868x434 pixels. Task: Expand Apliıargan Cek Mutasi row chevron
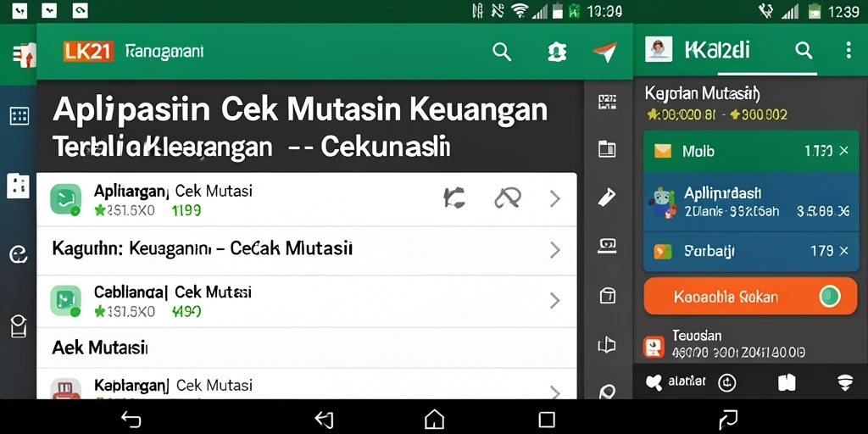[x=554, y=198]
